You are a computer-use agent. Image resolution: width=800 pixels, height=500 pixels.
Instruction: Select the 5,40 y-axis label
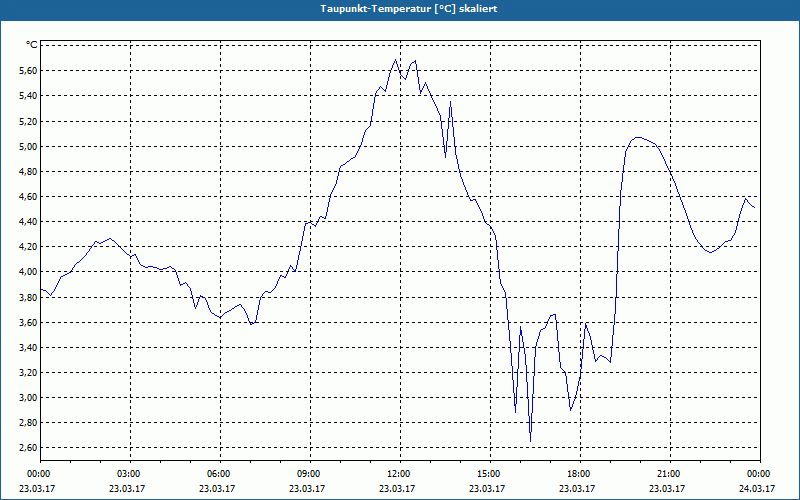(28, 95)
